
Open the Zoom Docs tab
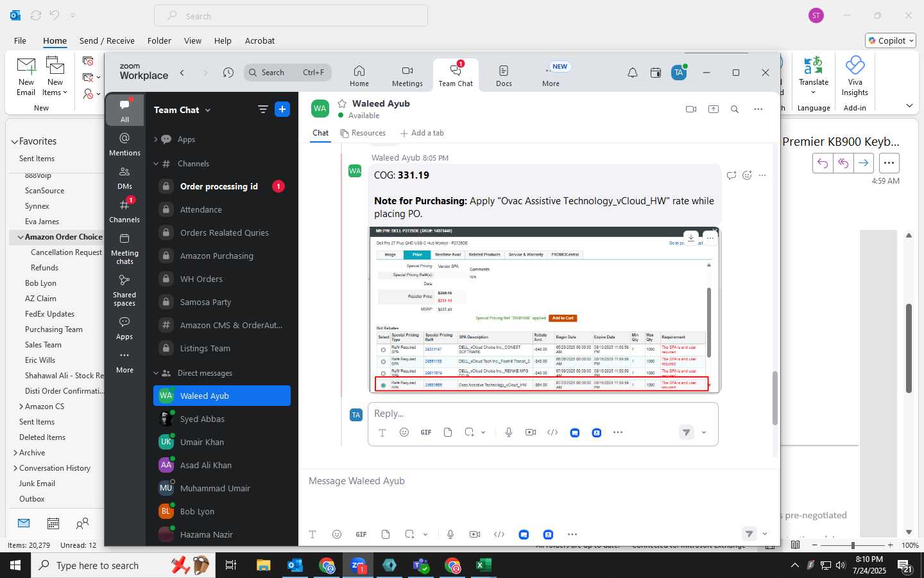tap(504, 76)
